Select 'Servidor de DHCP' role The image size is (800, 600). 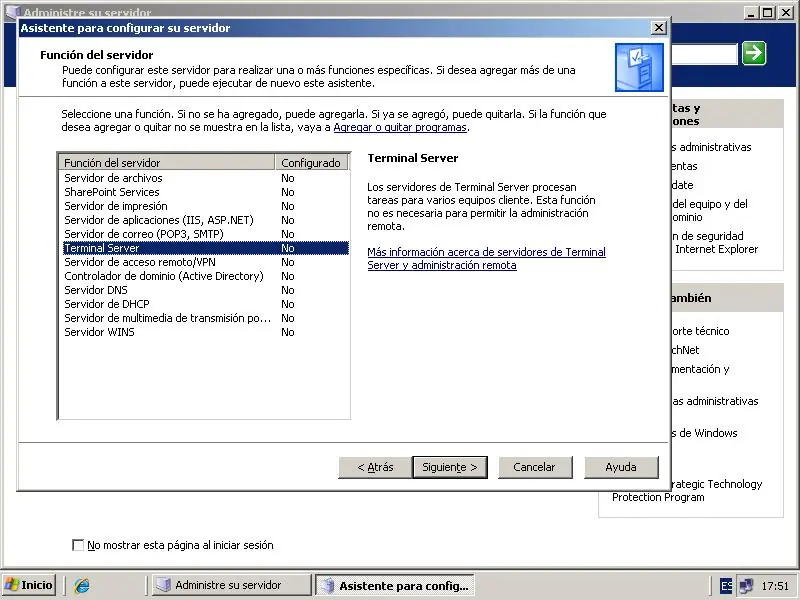click(206, 304)
